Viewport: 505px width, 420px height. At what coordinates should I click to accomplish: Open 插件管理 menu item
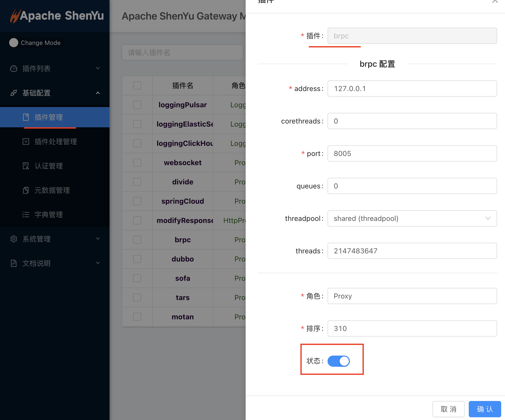(49, 117)
